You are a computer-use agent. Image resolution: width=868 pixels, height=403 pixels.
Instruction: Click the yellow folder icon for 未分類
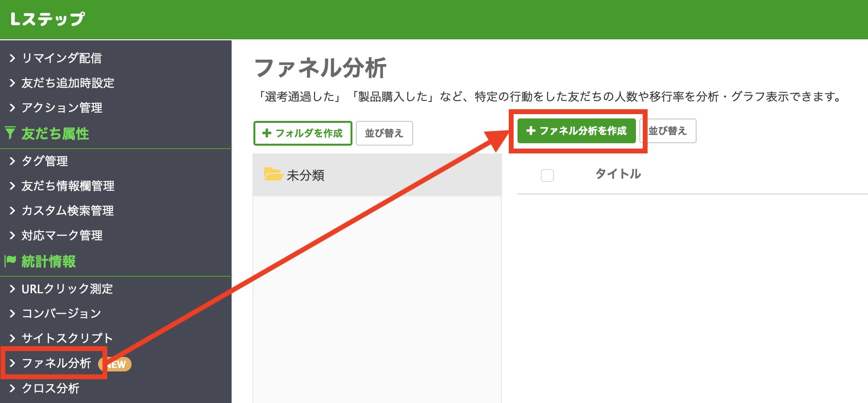pyautogui.click(x=273, y=174)
